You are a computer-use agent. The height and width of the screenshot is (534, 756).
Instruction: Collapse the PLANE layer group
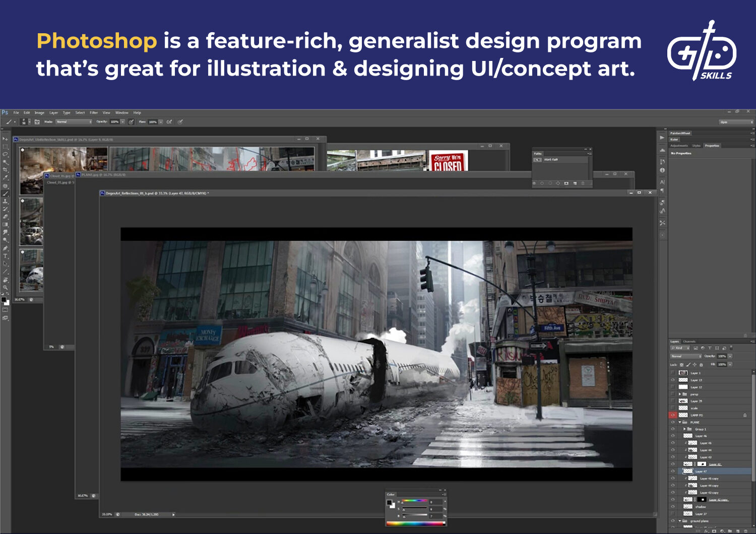coord(680,422)
